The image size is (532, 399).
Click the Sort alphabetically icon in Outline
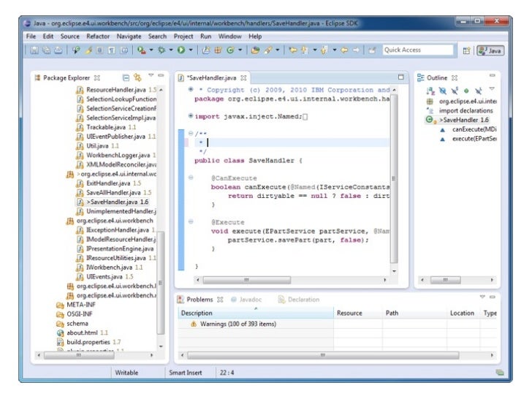pyautogui.click(x=430, y=91)
